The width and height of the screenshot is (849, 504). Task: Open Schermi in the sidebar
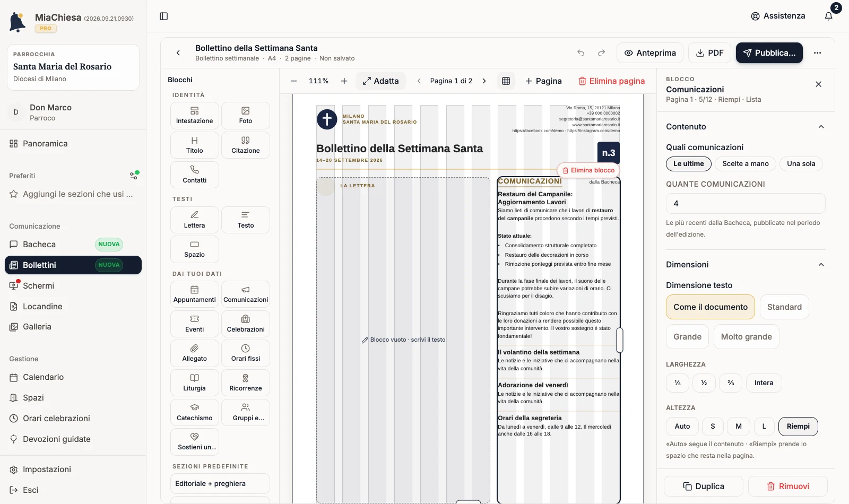tap(73, 286)
